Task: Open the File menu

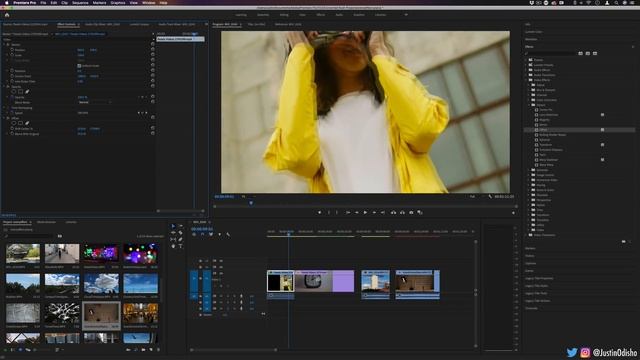Action: (x=43, y=2)
